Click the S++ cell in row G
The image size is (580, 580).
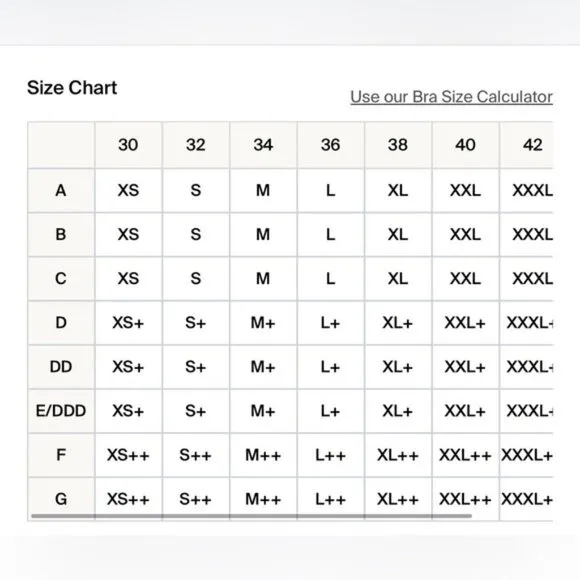coord(196,499)
